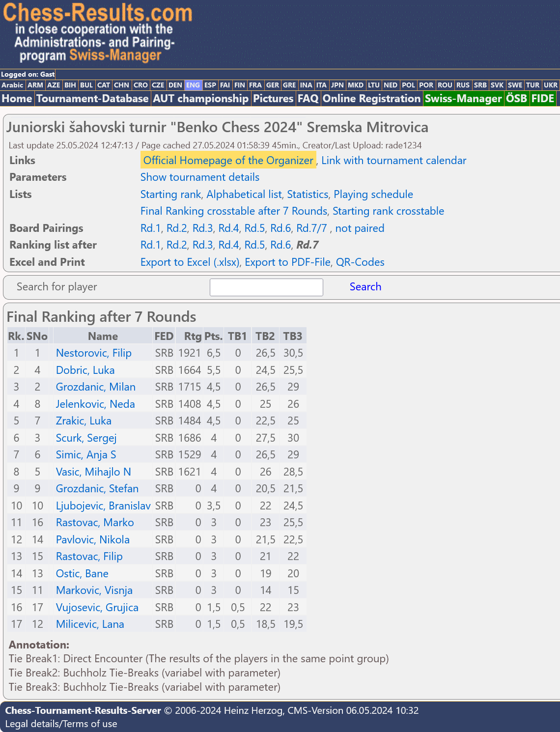
Task: Open player Vasic, Mihajlo N
Action: (x=93, y=472)
